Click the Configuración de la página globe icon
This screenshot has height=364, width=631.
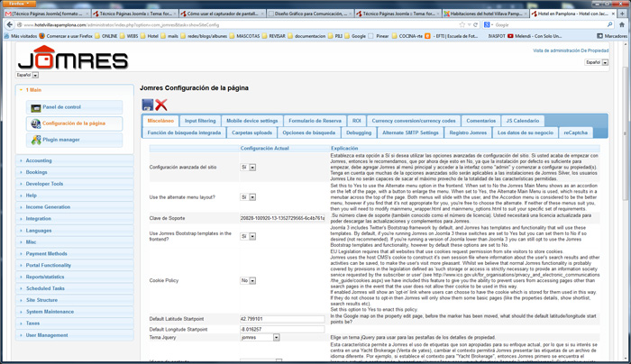click(36, 123)
